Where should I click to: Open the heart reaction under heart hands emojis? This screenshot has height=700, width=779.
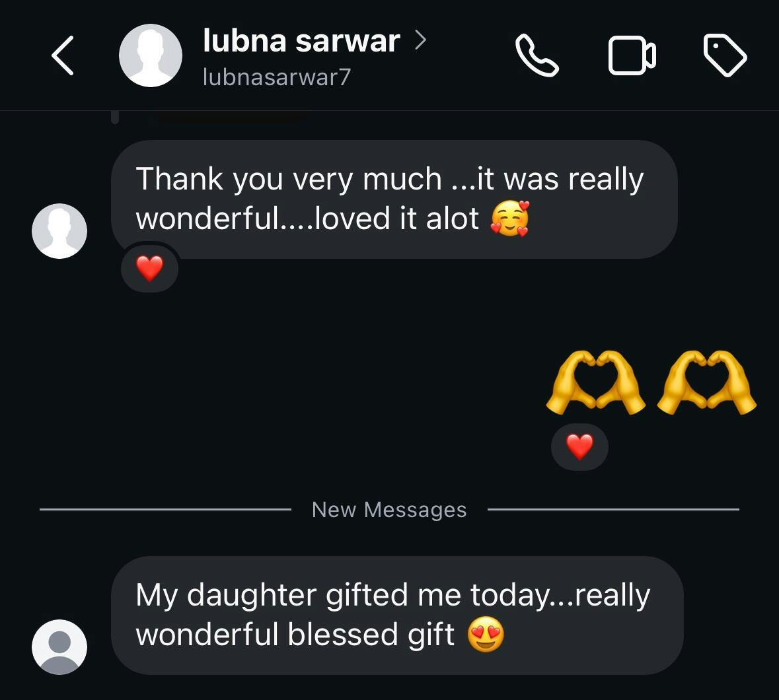[579, 446]
